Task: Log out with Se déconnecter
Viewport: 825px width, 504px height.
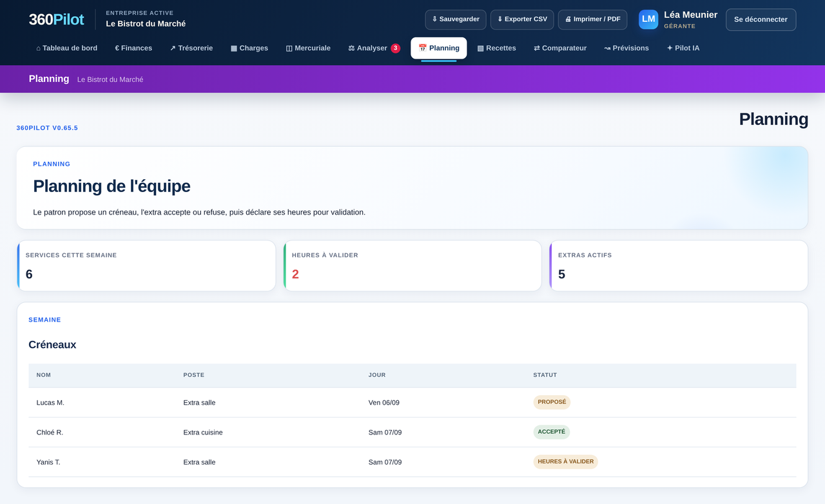Action: pos(761,19)
